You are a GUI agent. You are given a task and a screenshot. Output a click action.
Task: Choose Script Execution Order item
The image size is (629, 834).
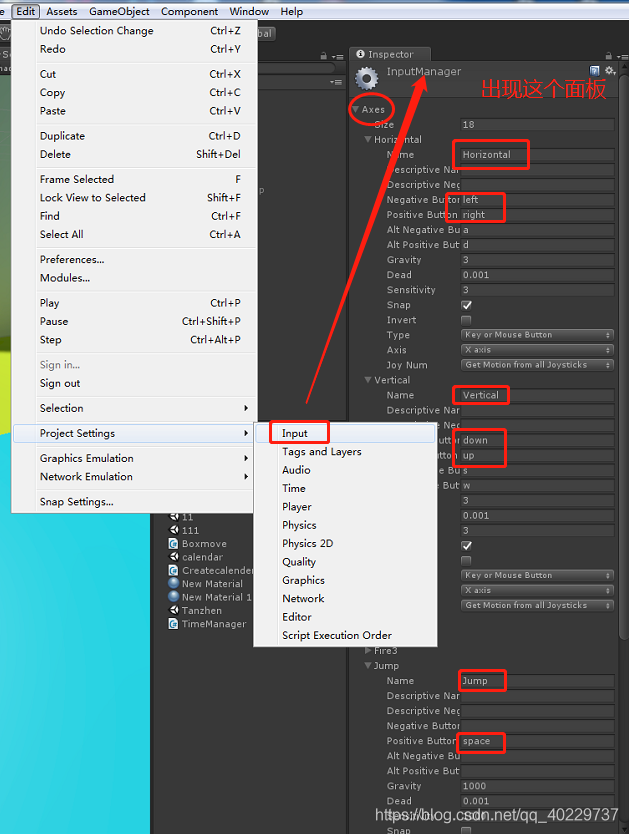point(345,636)
